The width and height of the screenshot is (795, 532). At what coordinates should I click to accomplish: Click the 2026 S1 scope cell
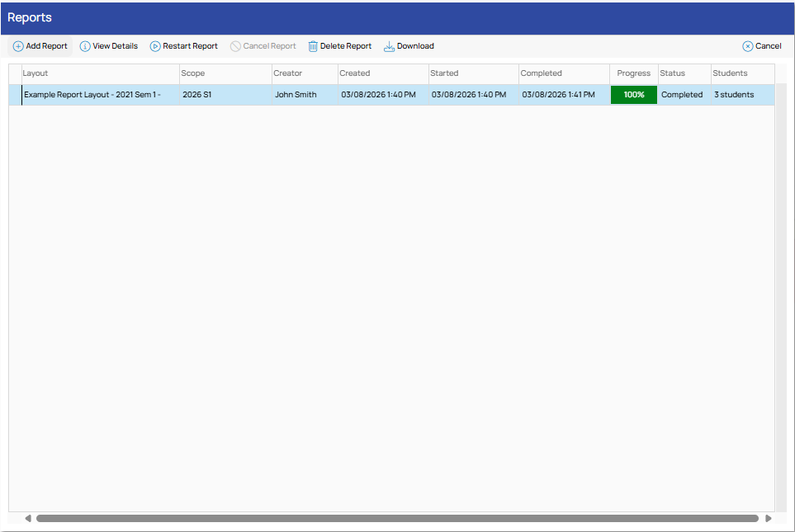pyautogui.click(x=225, y=95)
